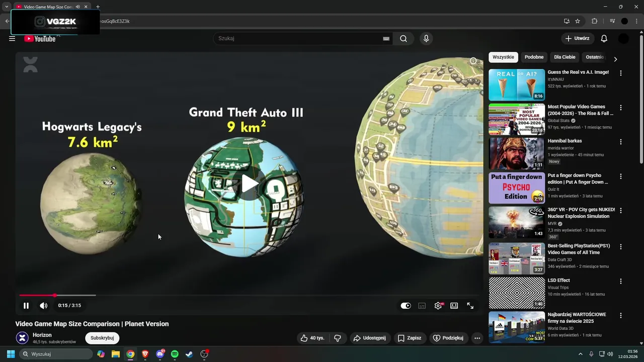The width and height of the screenshot is (644, 362).
Task: Enter fullscreen mode
Action: [x=470, y=305]
